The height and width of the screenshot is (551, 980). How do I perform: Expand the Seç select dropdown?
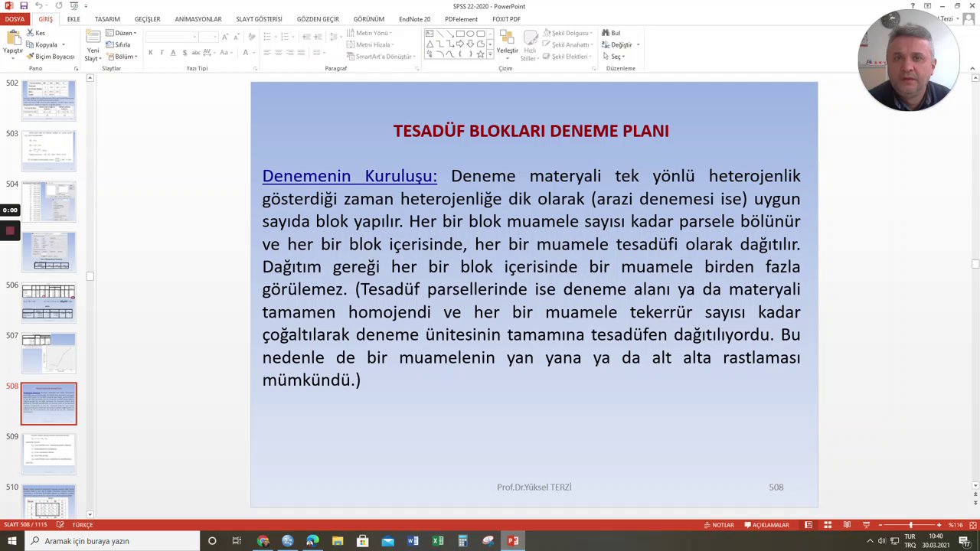[614, 57]
